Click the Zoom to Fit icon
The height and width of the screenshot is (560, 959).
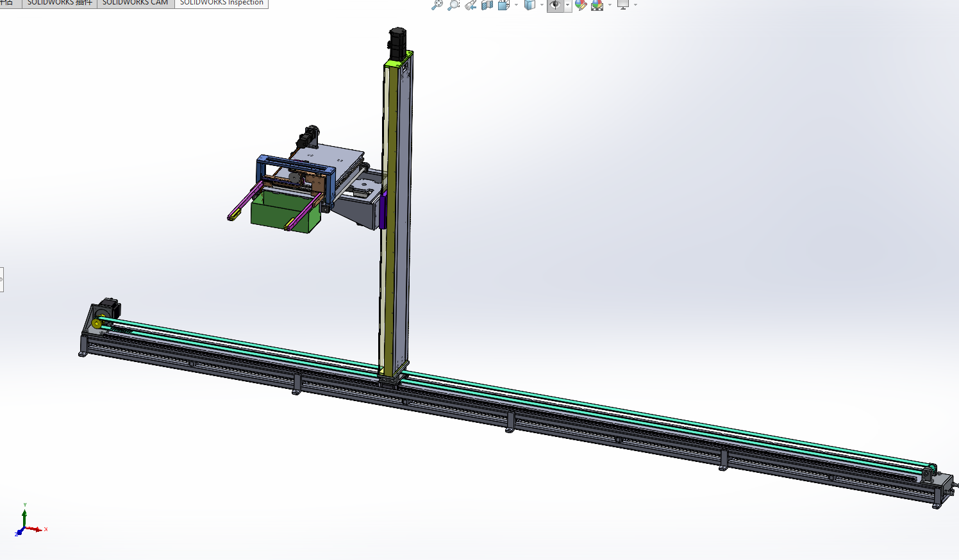437,5
